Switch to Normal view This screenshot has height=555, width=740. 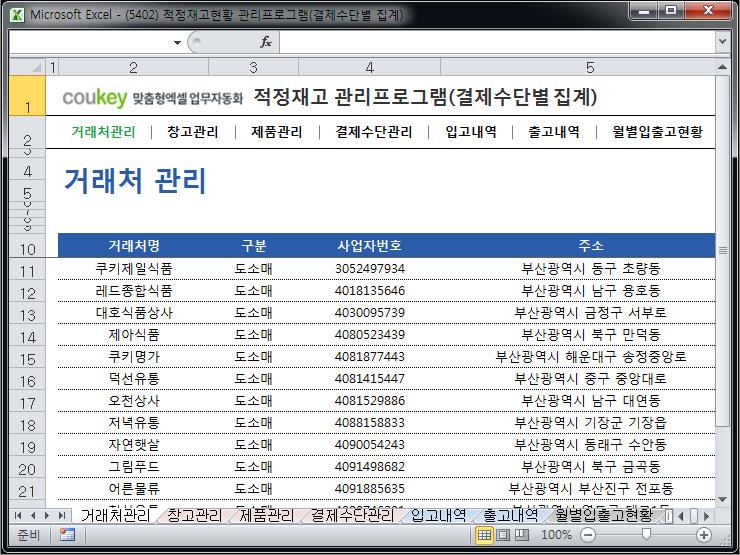(484, 535)
